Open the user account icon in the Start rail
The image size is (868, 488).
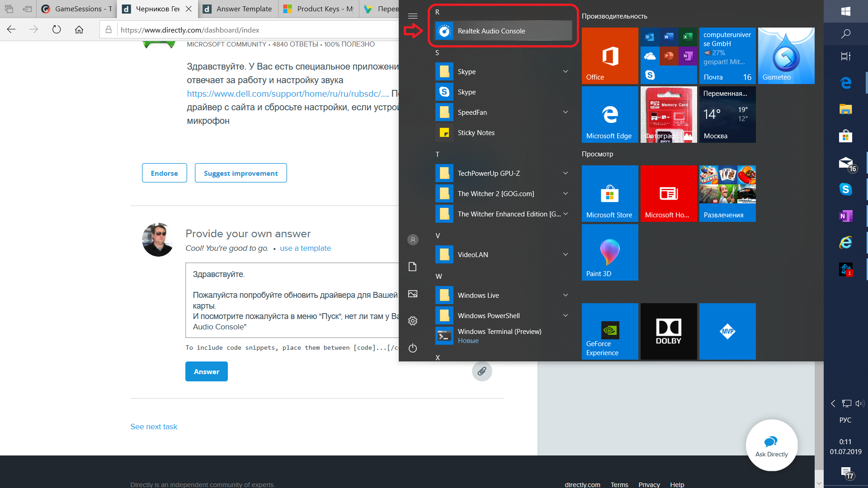(413, 240)
